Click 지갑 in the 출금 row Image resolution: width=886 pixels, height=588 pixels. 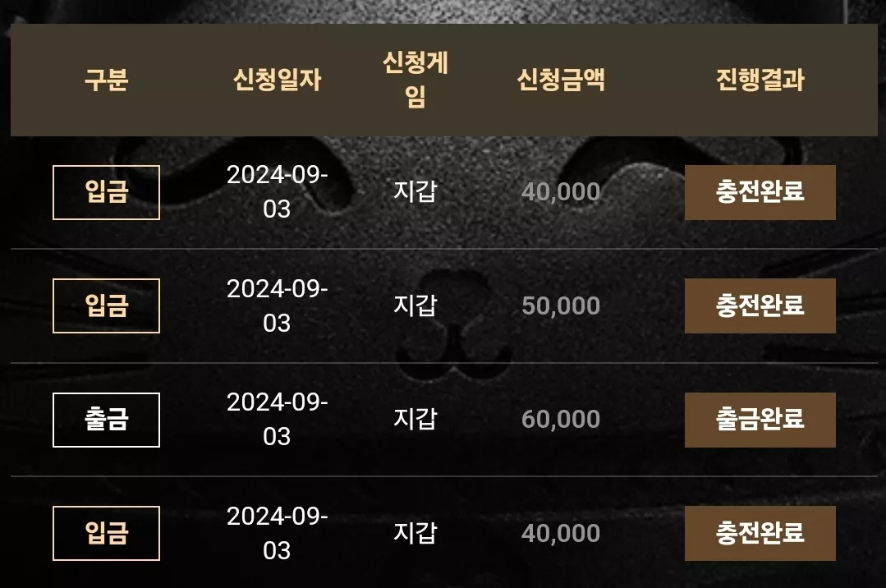415,419
